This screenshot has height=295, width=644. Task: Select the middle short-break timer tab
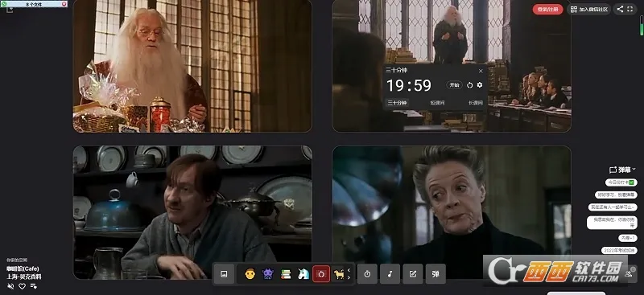click(437, 103)
